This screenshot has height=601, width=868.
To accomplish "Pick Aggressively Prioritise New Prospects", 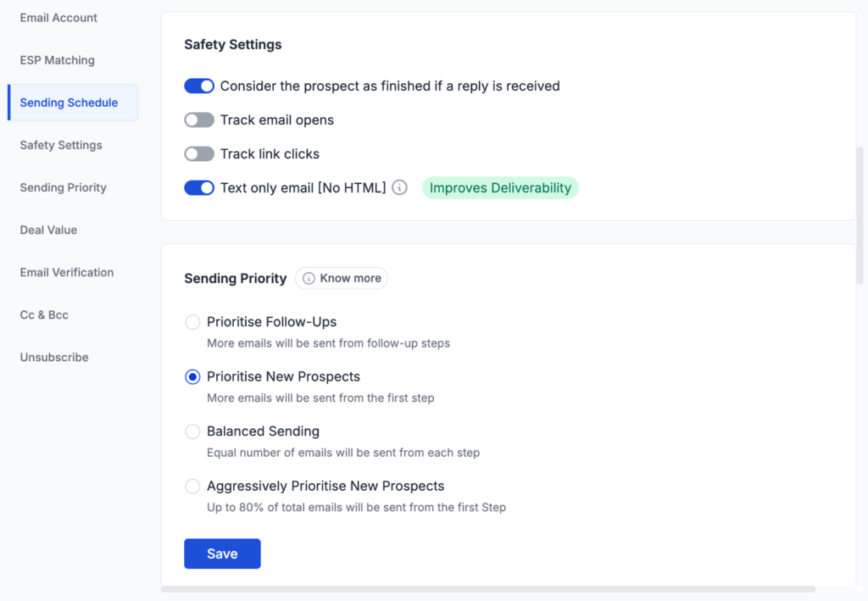I will [193, 487].
